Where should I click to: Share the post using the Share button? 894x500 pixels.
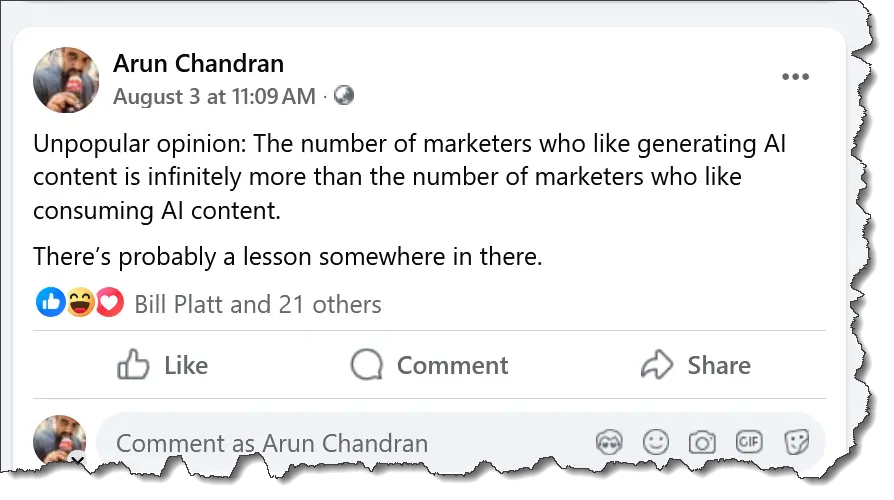tap(696, 366)
